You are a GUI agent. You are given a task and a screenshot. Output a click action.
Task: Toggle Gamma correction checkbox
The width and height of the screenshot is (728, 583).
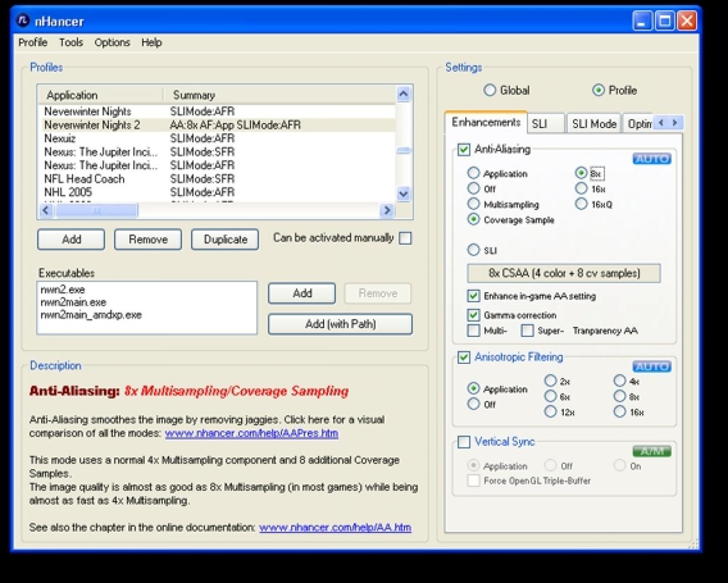[x=473, y=315]
